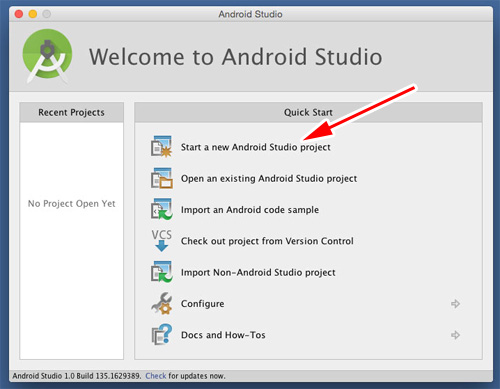
Task: Expand the Docs and How-Tos arrow
Action: [x=455, y=335]
